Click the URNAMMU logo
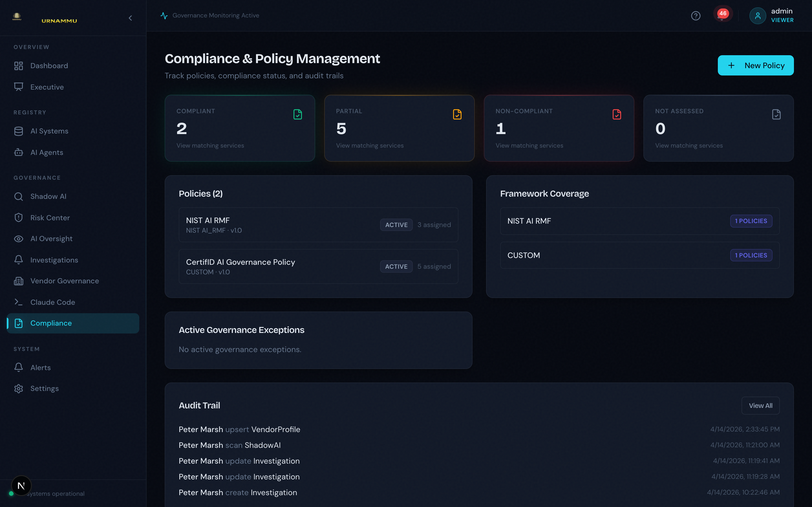Image resolution: width=812 pixels, height=507 pixels. [x=59, y=20]
